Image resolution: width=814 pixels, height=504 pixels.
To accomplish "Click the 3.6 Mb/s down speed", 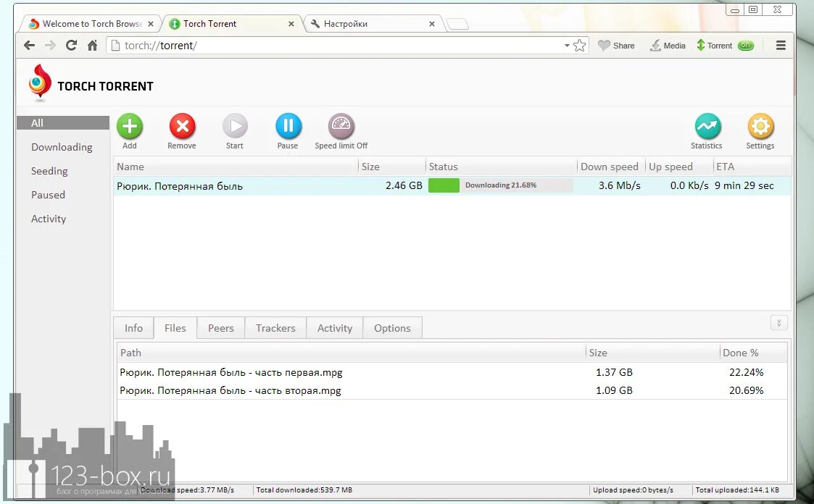I will pyautogui.click(x=620, y=185).
